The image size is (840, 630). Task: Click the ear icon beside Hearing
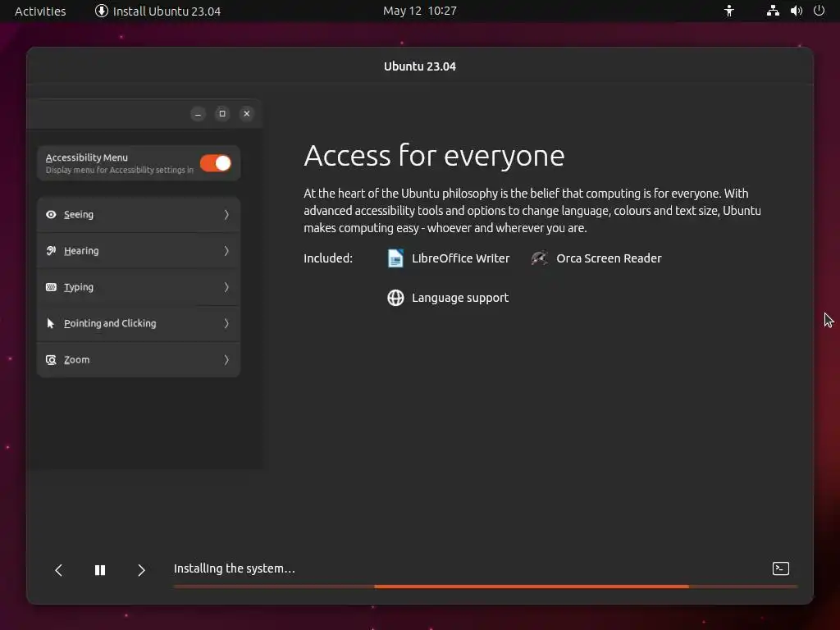pos(51,251)
